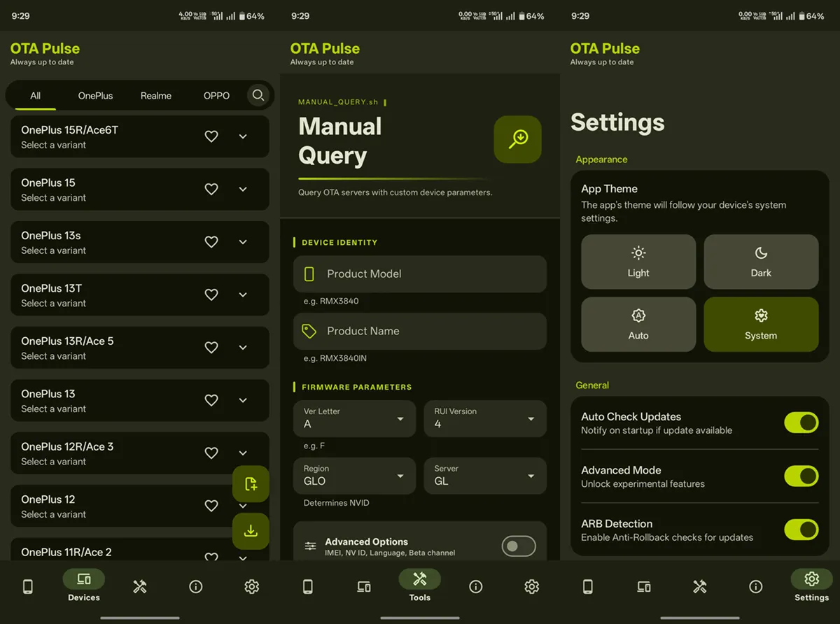Tap heart icon for OnePlus 13R/Ace 5
Image resolution: width=840 pixels, height=624 pixels.
point(211,348)
